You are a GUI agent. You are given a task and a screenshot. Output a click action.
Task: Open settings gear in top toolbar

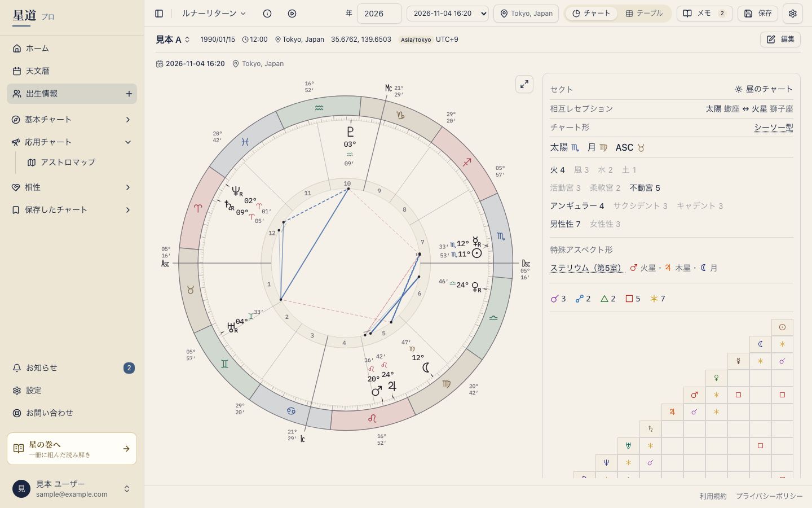pyautogui.click(x=792, y=14)
